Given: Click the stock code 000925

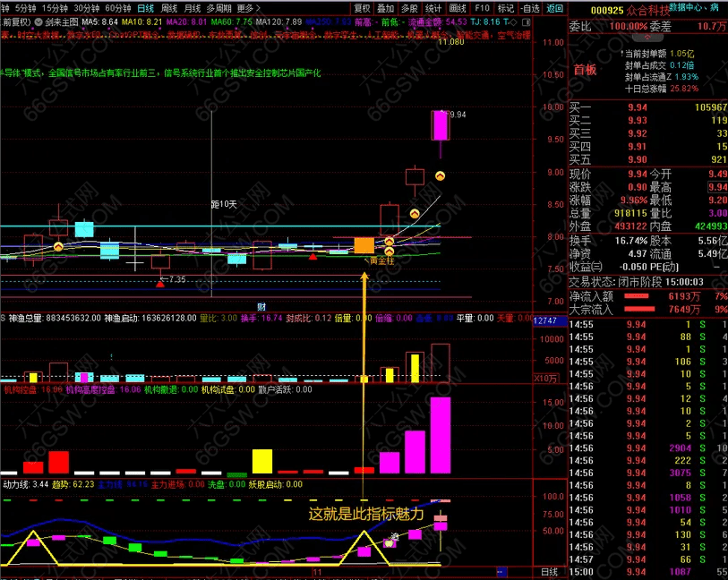Looking at the screenshot, I should (607, 10).
